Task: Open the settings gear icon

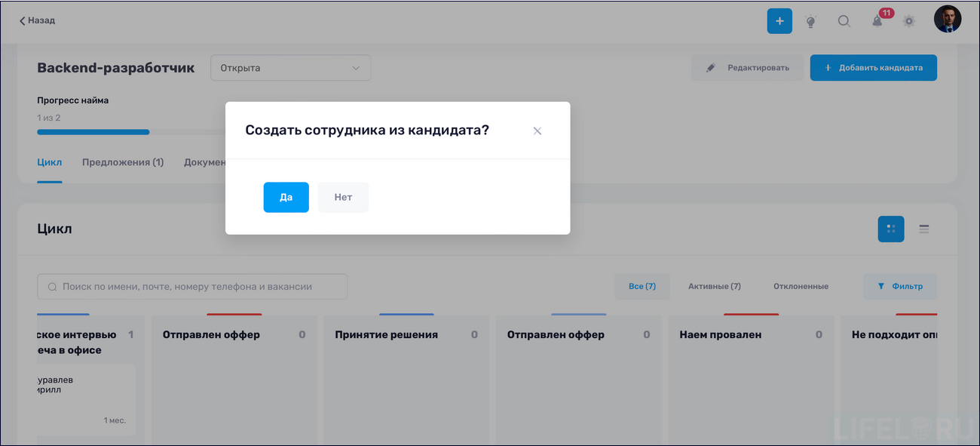Action: point(909,21)
